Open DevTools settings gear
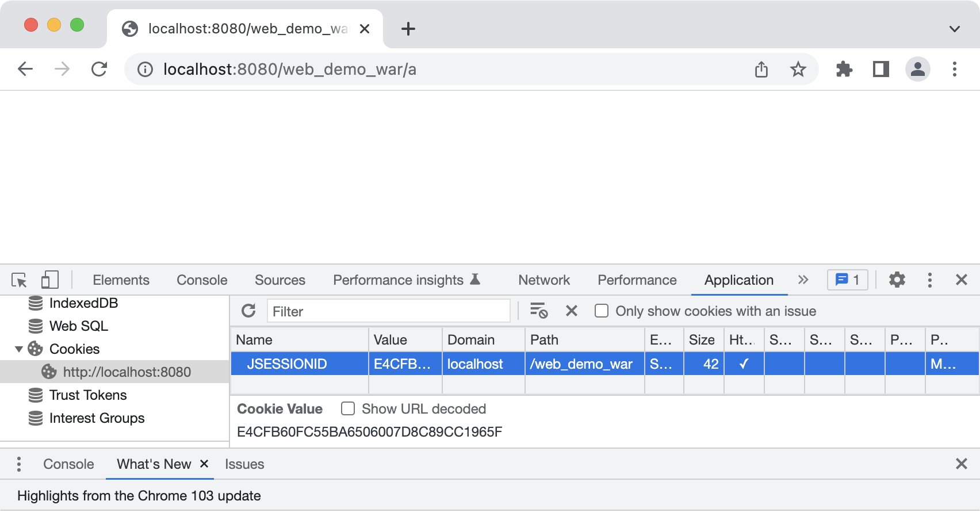The width and height of the screenshot is (980, 520). point(897,280)
